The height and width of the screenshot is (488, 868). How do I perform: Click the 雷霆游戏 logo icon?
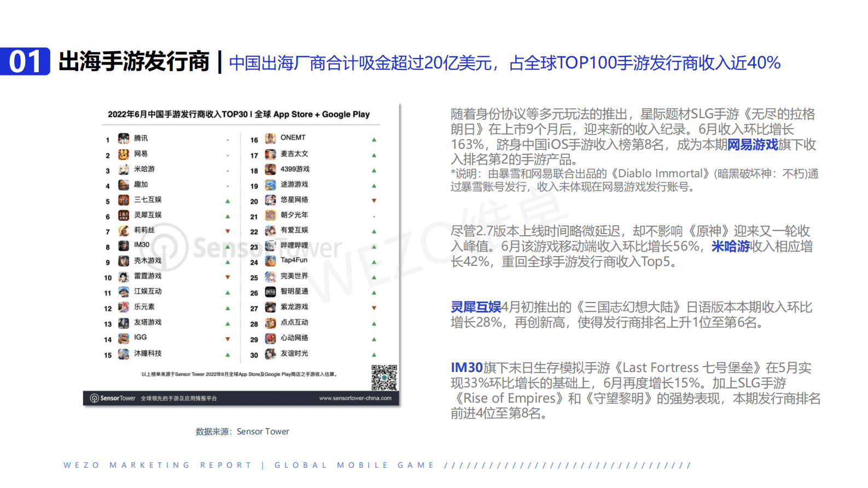click(x=124, y=277)
